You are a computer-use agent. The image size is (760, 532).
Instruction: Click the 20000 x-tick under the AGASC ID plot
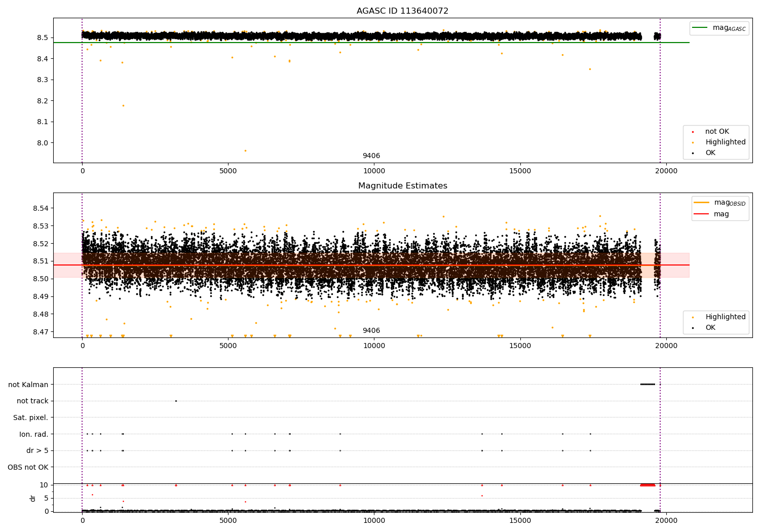coord(666,171)
